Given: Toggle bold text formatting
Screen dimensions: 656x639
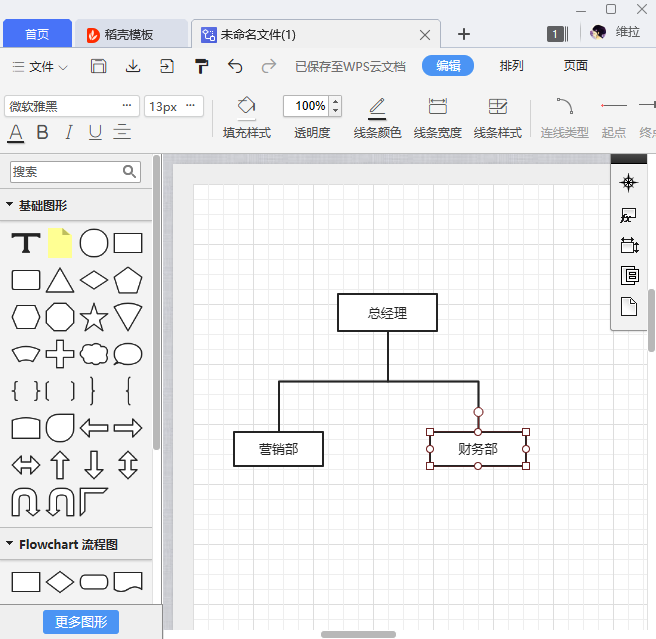Looking at the screenshot, I should [x=42, y=132].
